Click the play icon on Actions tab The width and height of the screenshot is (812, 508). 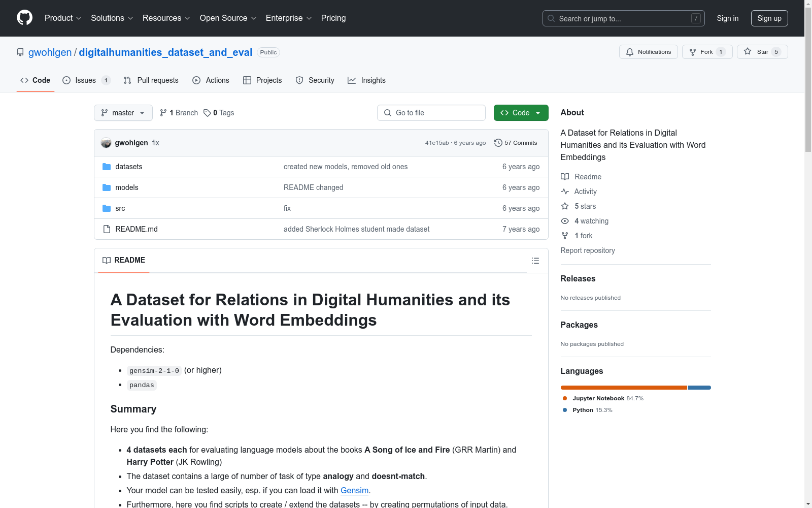pyautogui.click(x=196, y=80)
